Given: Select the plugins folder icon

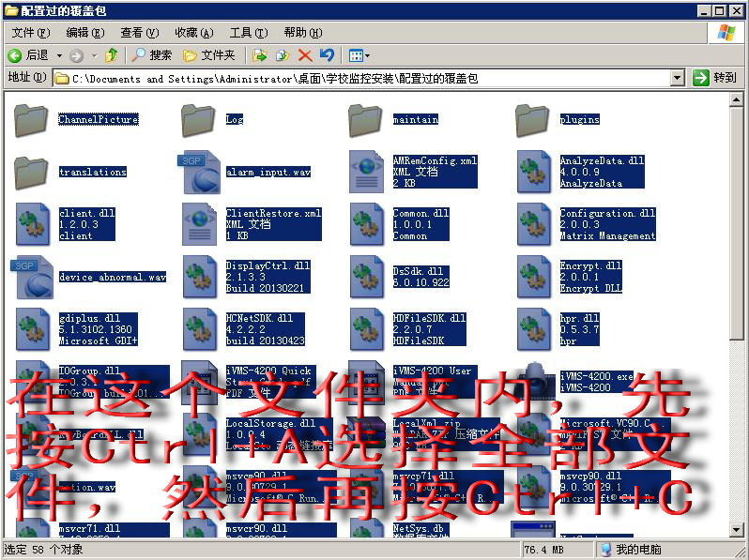Looking at the screenshot, I should 532,120.
